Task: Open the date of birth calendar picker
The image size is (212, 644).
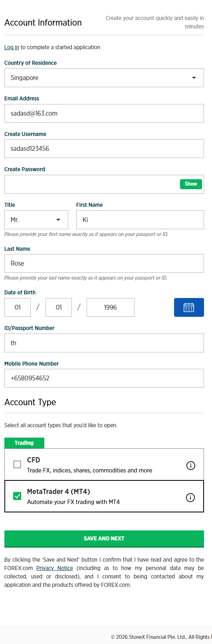Action: 189,307
